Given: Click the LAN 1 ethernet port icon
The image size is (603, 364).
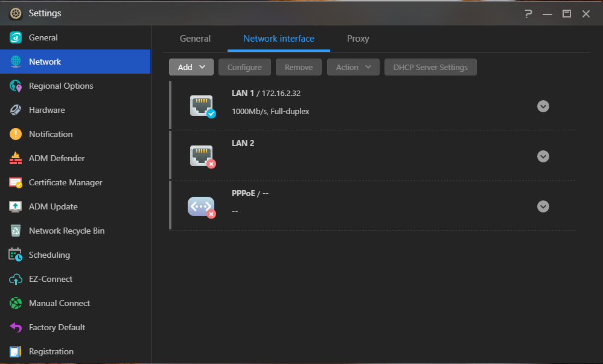Looking at the screenshot, I should click(x=201, y=106).
